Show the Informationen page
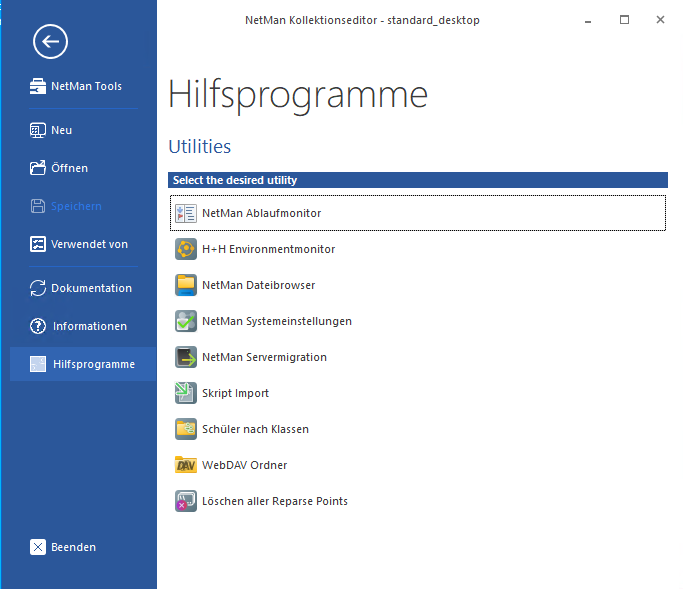The width and height of the screenshot is (683, 589). pos(89,326)
